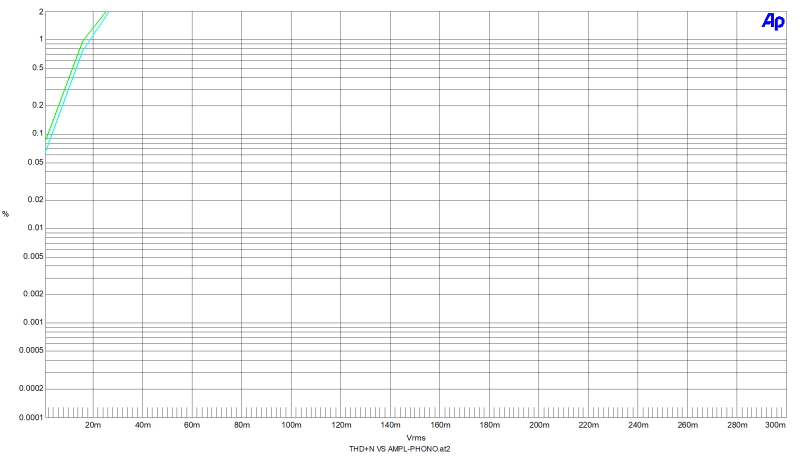
Task: Click the 240m x-axis tick label
Action: pos(638,425)
